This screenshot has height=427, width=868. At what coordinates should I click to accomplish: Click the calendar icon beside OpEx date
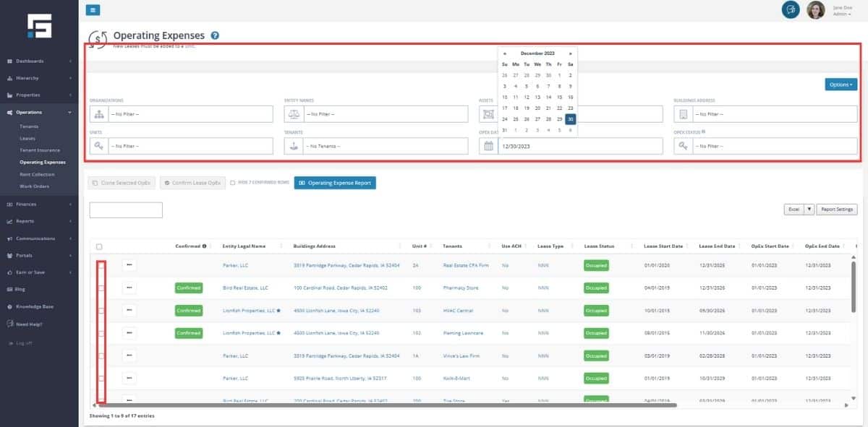pyautogui.click(x=488, y=146)
